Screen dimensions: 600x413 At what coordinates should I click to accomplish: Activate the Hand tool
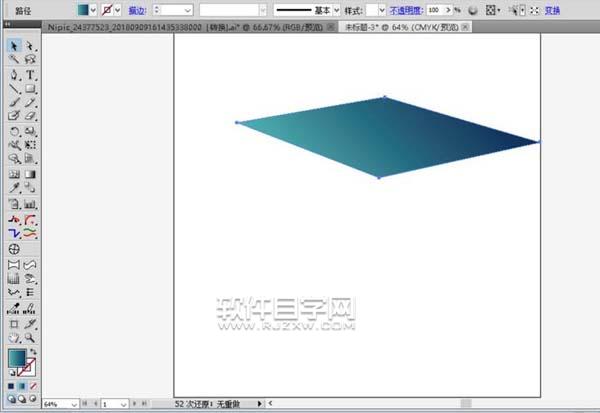[x=14, y=339]
